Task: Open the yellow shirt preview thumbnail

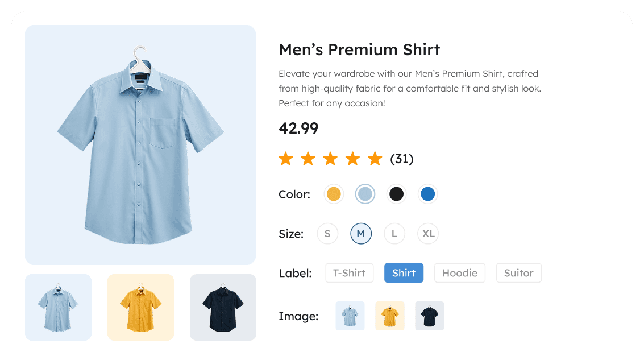Action: point(140,307)
